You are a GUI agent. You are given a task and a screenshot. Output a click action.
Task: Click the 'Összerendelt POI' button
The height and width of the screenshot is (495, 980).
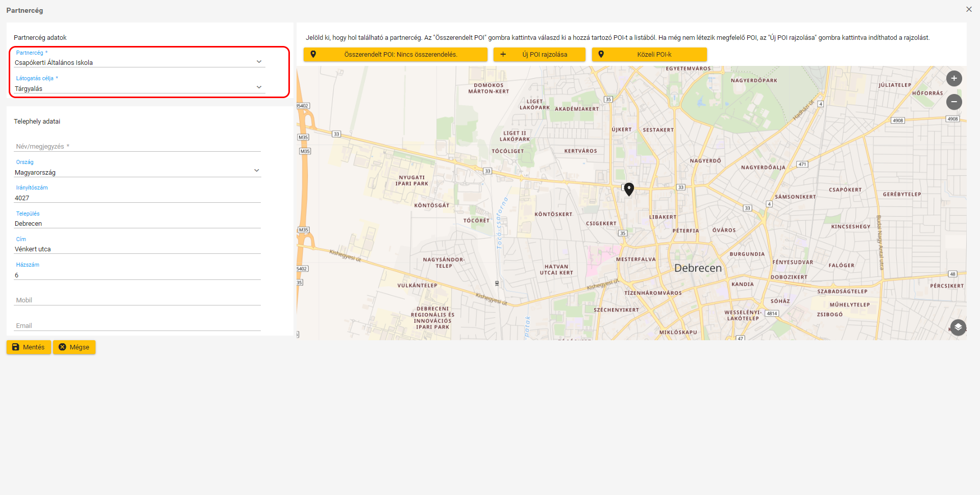(395, 55)
